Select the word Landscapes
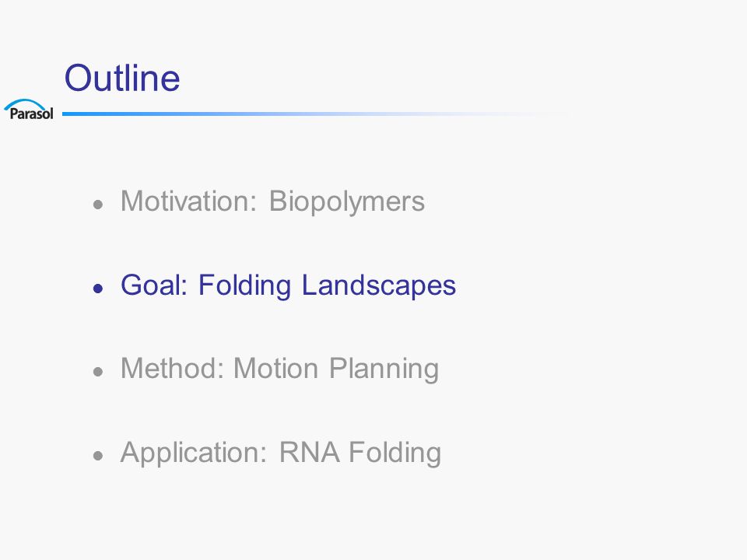 [379, 286]
